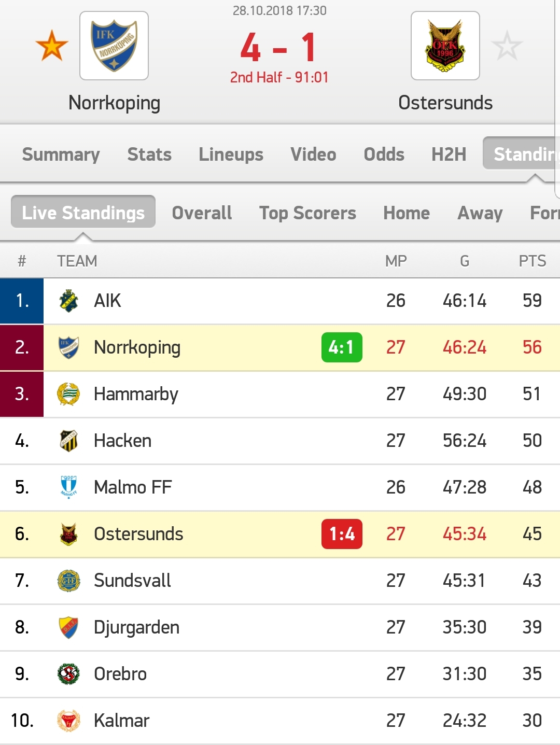Click the Hacken club logo
Viewport: 560px width, 745px height.
[x=68, y=441]
